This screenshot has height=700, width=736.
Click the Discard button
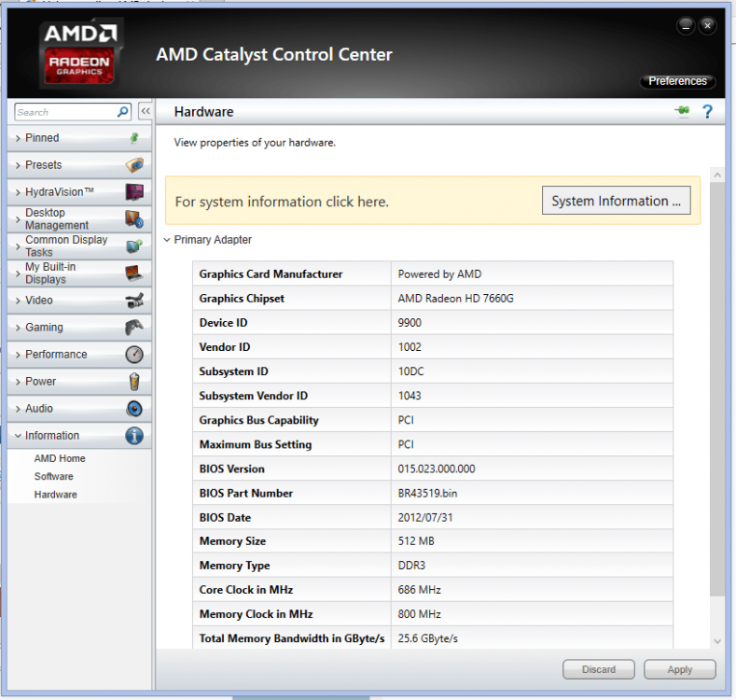[599, 669]
